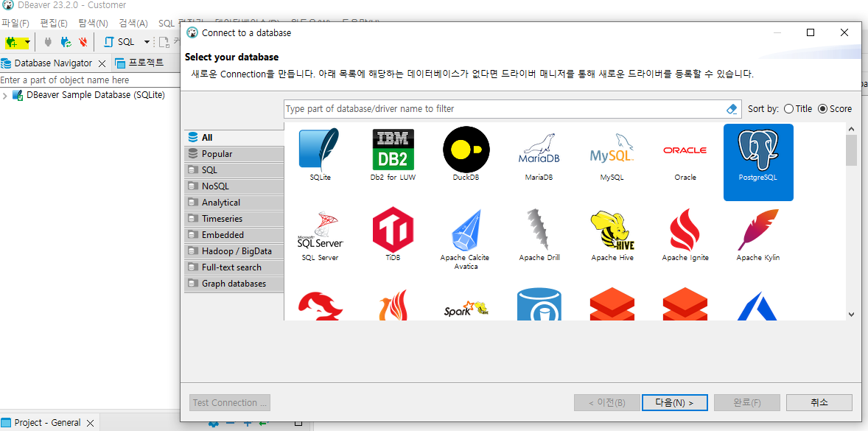Select the Timeseries category
Image resolution: width=868 pixels, height=431 pixels.
point(234,219)
